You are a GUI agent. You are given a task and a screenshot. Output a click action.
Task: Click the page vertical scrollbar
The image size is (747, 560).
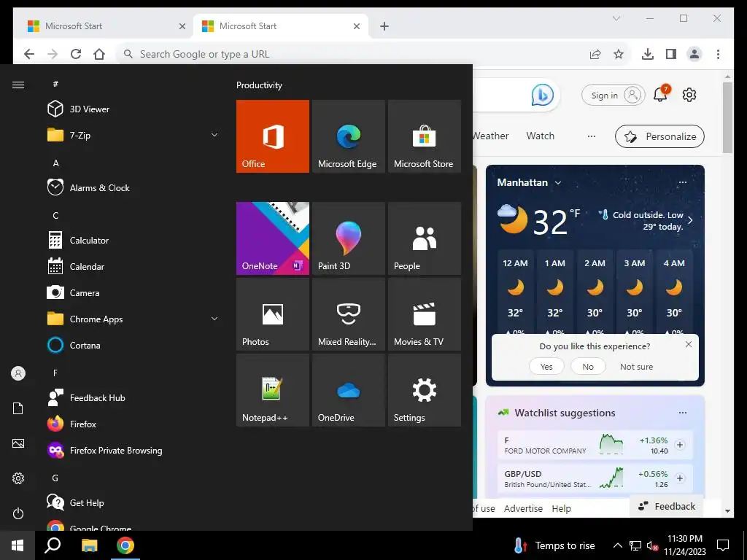pyautogui.click(x=727, y=117)
